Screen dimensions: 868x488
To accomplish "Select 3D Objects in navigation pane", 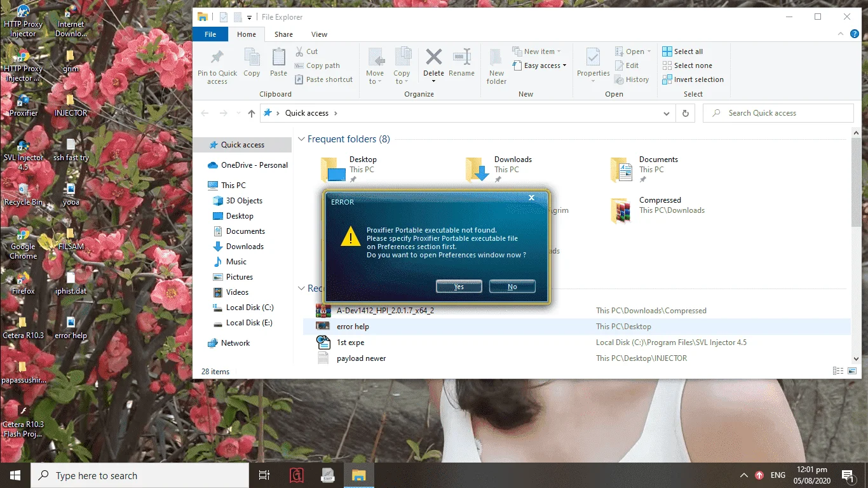I will pos(244,201).
